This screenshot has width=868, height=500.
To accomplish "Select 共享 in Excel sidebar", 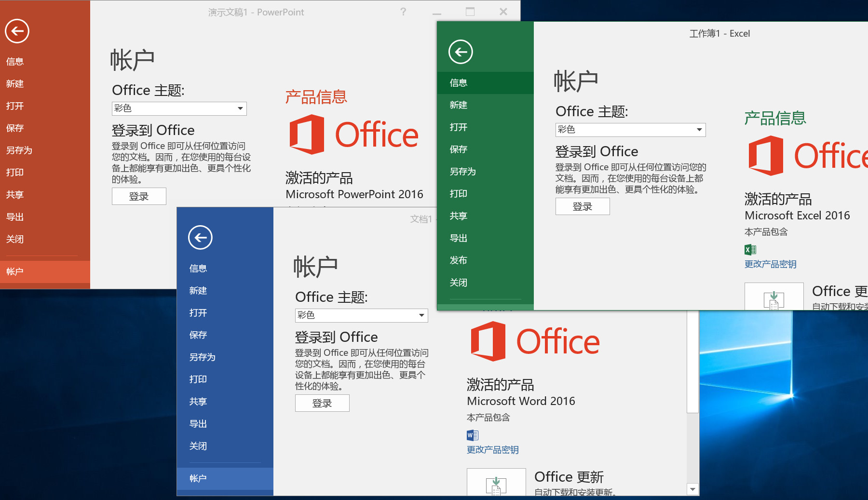I will click(485, 216).
